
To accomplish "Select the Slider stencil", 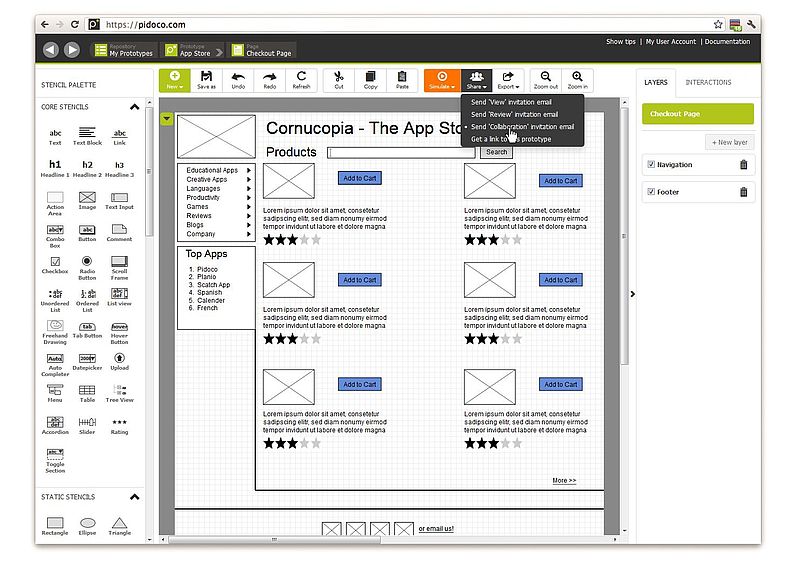I will [87, 426].
